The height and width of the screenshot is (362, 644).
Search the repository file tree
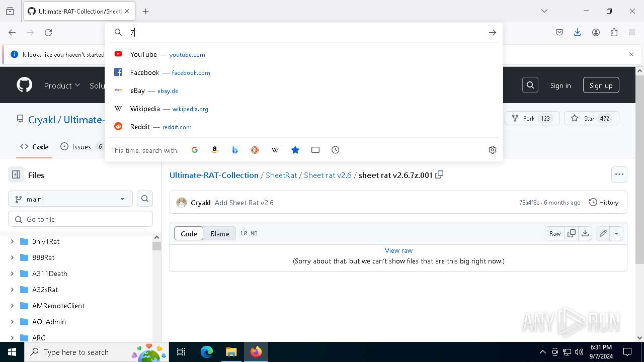(x=145, y=199)
